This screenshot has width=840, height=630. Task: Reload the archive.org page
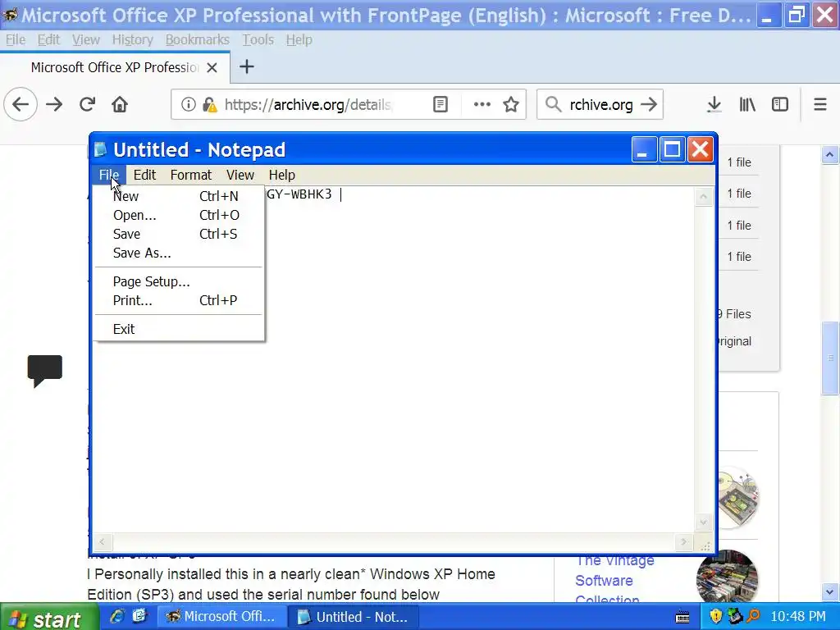[x=87, y=104]
